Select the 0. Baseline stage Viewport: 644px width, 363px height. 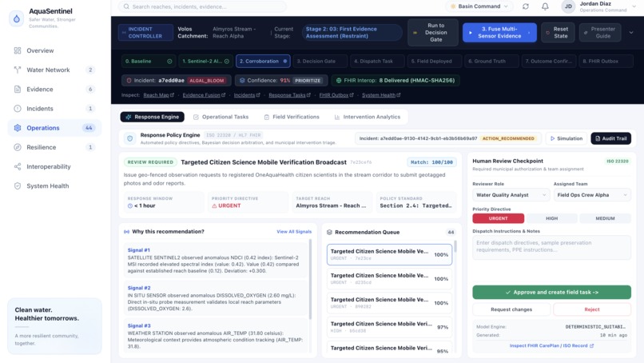149,62
